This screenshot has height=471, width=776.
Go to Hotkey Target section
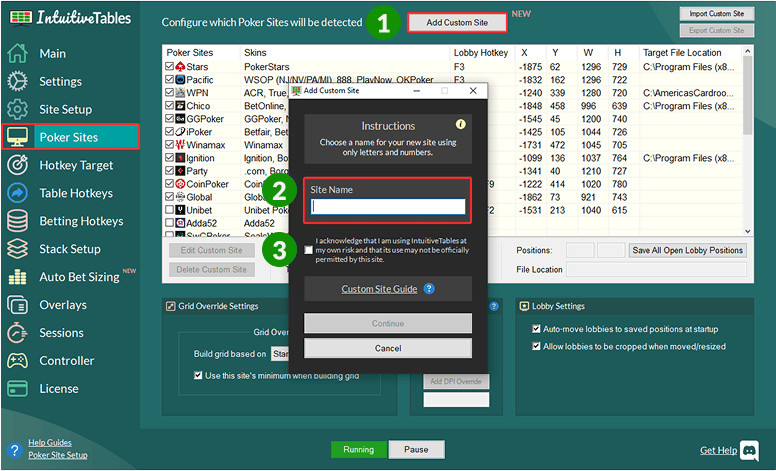pyautogui.click(x=76, y=165)
